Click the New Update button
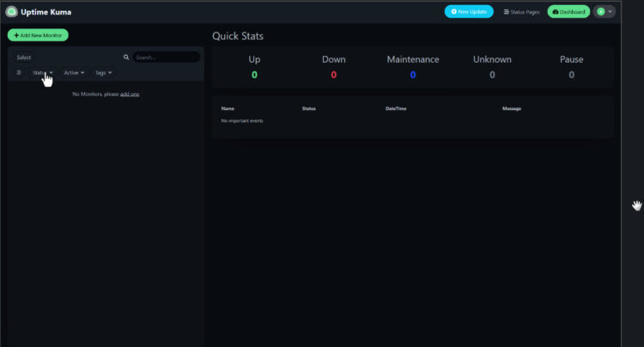 (x=469, y=12)
